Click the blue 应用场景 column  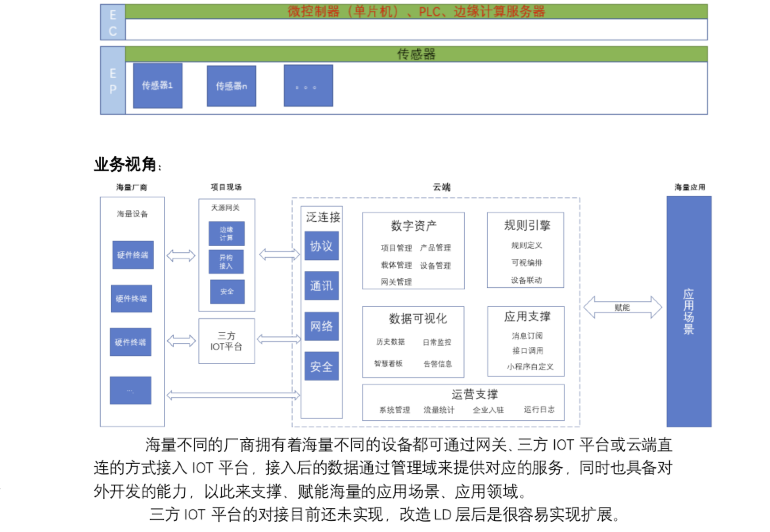tap(689, 312)
